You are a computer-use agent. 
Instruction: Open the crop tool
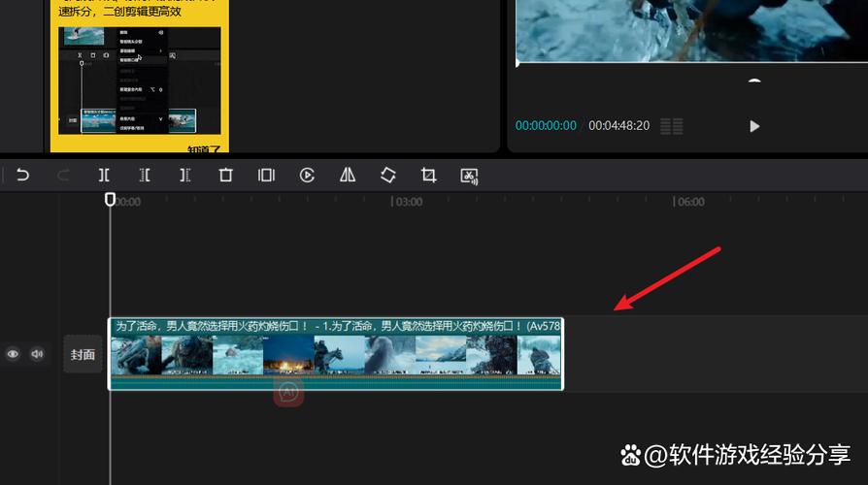tap(428, 176)
